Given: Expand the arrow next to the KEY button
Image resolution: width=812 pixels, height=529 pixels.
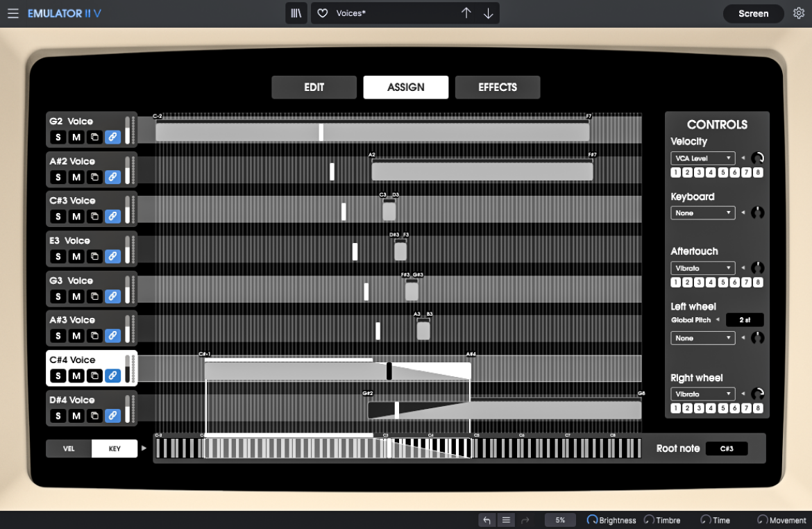Looking at the screenshot, I should click(144, 448).
